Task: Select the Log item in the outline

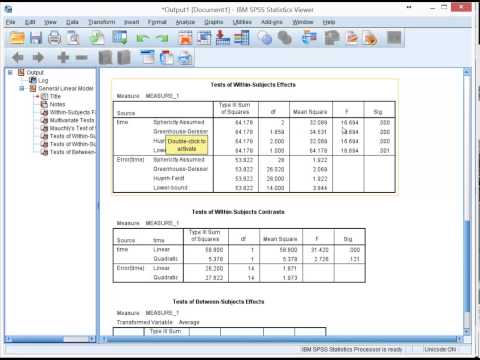Action: [43, 80]
